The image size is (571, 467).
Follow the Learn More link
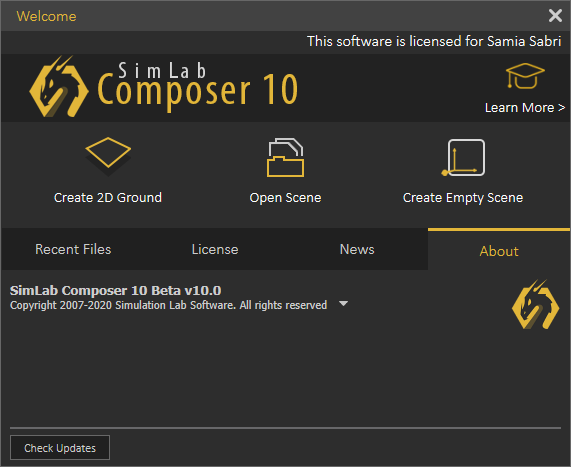click(x=525, y=107)
